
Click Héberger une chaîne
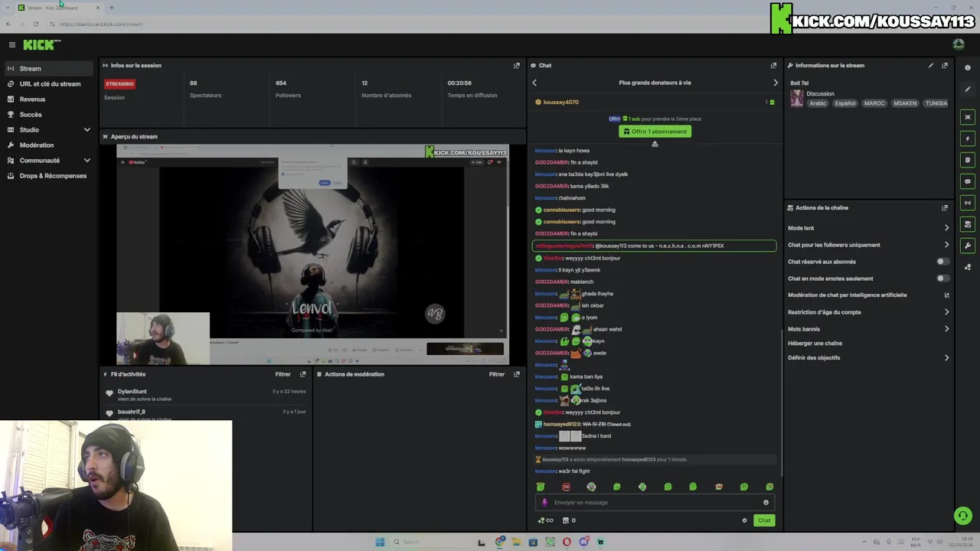click(815, 344)
